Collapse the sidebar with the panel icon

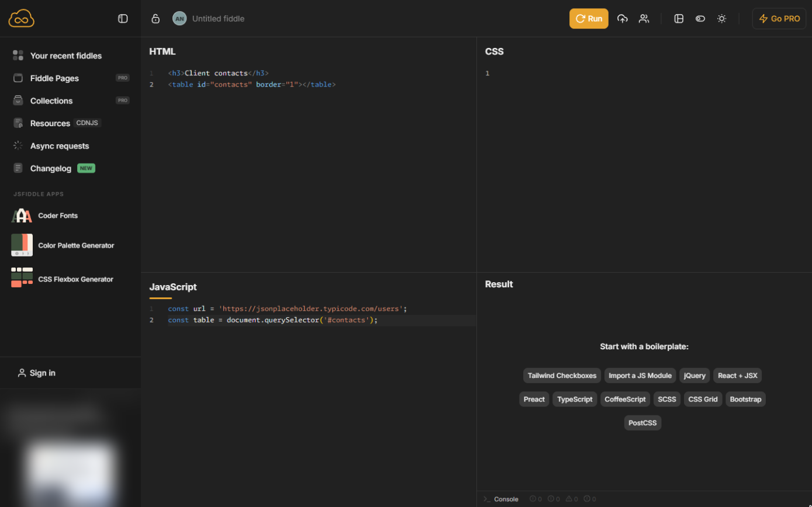[x=123, y=19]
